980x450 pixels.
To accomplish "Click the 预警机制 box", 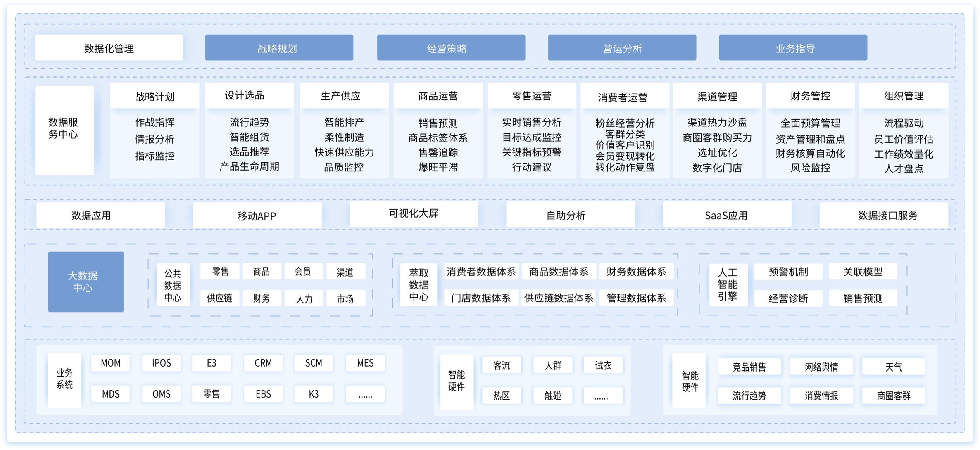I will coord(788,272).
